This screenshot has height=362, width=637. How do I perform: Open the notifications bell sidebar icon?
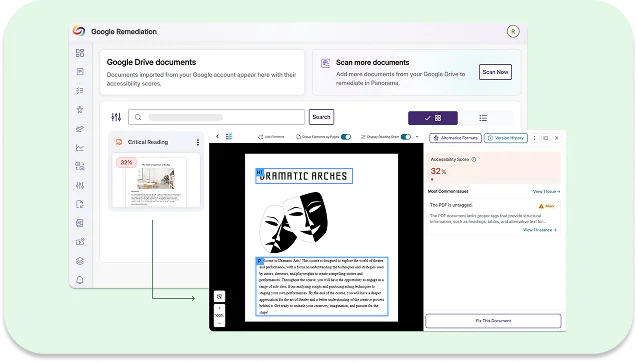pyautogui.click(x=80, y=280)
